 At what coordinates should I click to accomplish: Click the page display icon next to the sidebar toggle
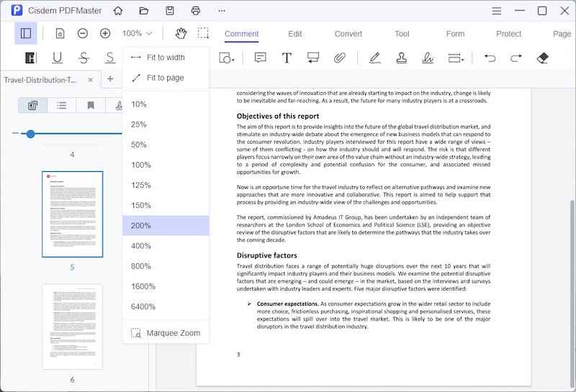pyautogui.click(x=60, y=34)
